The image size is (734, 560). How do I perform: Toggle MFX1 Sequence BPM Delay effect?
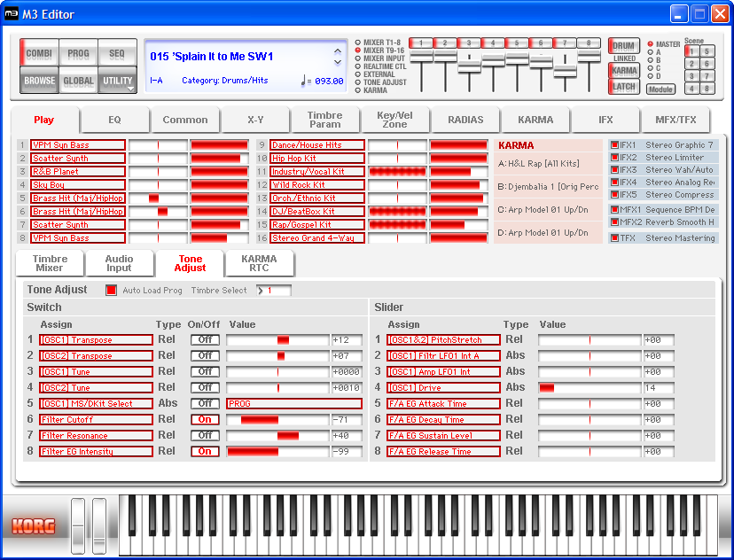point(615,210)
